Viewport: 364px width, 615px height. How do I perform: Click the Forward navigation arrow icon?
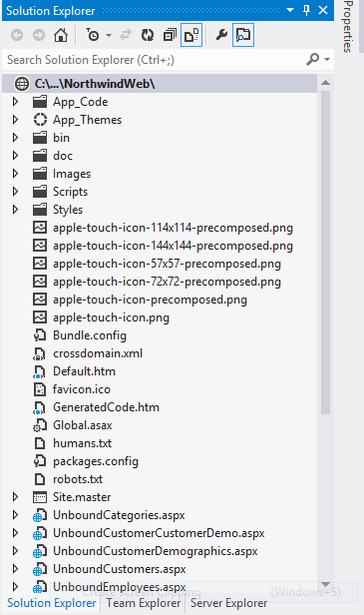coord(39,35)
